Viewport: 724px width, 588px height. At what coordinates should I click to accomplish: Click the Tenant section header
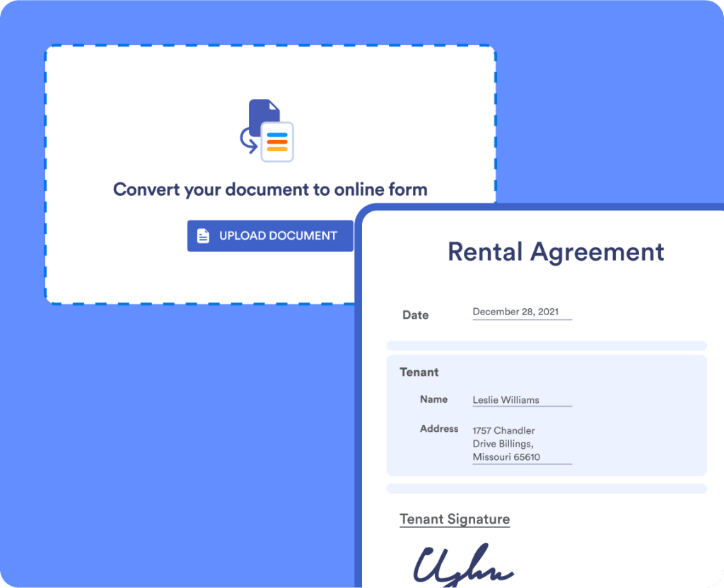coord(420,372)
